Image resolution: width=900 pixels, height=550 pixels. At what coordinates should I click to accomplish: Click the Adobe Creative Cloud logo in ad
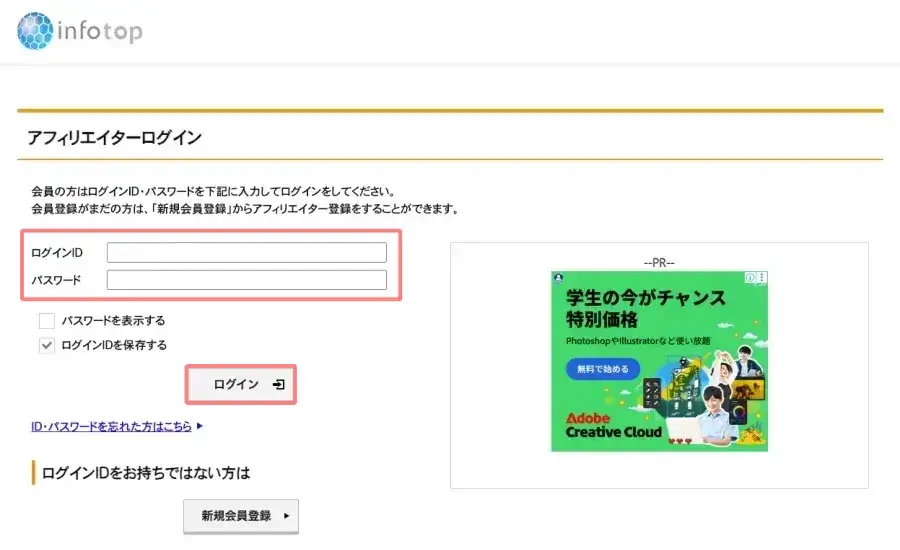pos(613,425)
